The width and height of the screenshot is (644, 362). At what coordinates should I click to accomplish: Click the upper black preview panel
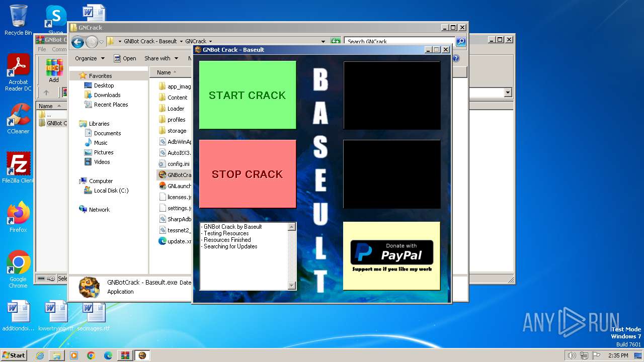[392, 95]
